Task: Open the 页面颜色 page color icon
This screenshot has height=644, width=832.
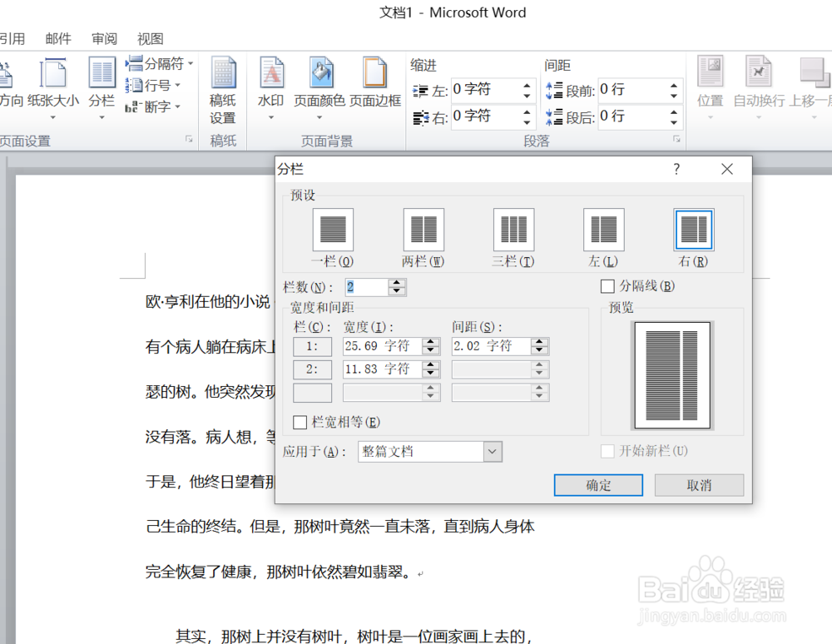Action: [320, 72]
